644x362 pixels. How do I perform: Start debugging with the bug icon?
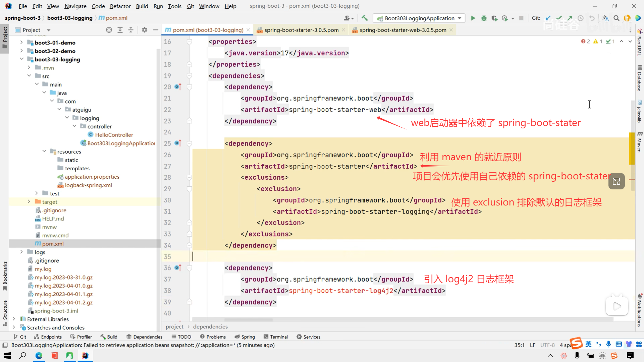click(484, 18)
